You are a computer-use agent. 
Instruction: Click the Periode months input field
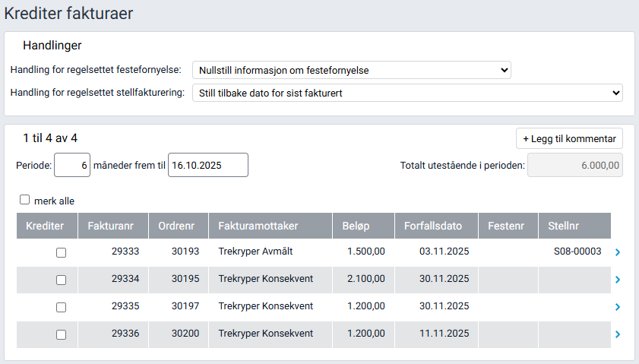(x=72, y=165)
